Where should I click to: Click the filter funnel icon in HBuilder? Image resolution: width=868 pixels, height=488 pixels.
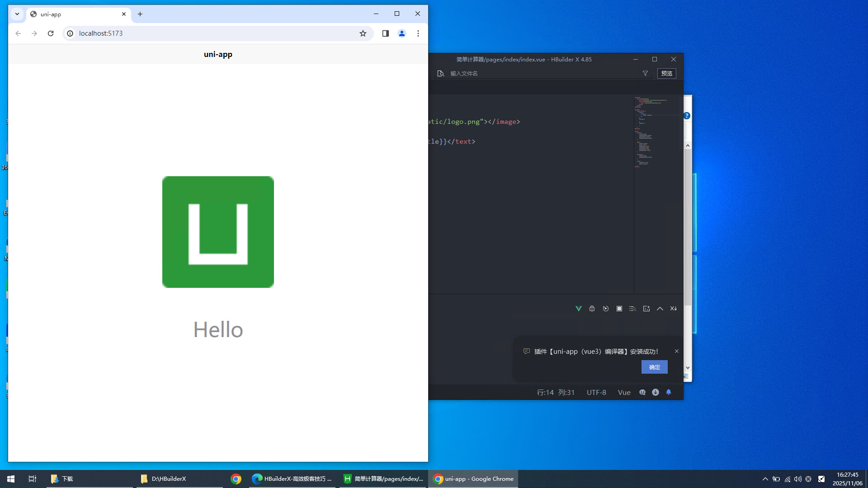coord(645,73)
